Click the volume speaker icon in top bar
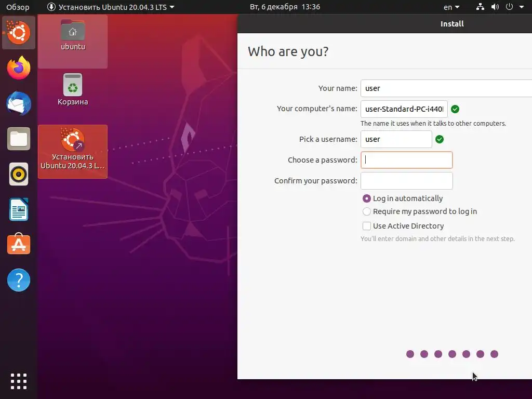The image size is (532, 399). (495, 7)
